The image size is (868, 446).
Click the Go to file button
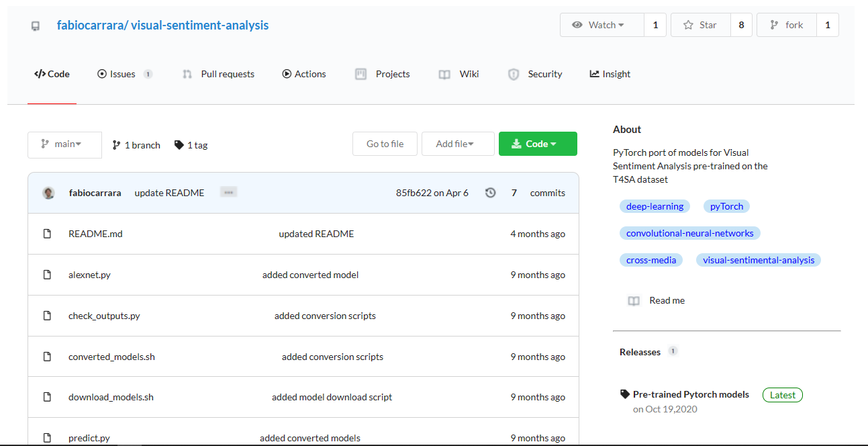[385, 143]
